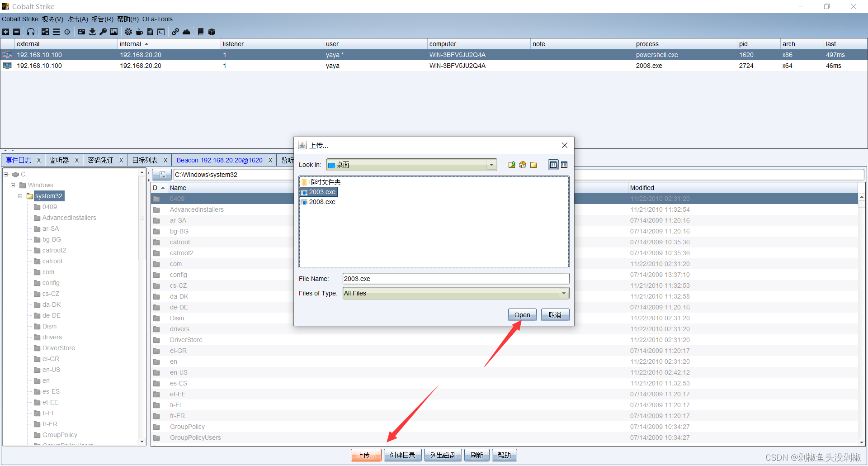The height and width of the screenshot is (466, 868).
Task: Select the powershell.exe session row
Action: point(434,55)
